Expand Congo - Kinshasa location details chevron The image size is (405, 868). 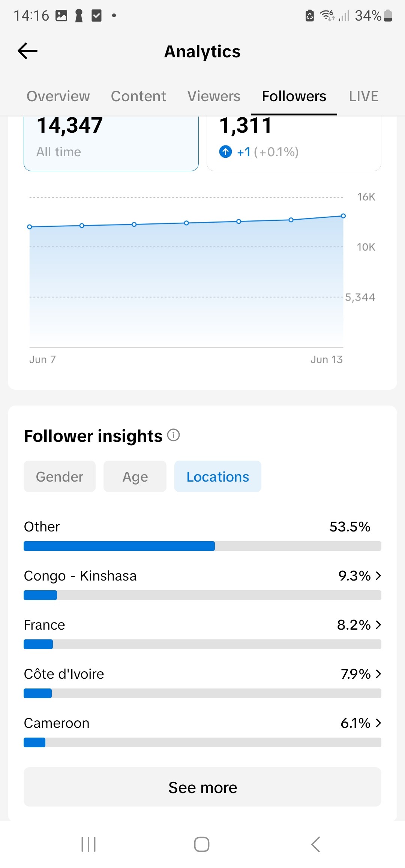[378, 576]
